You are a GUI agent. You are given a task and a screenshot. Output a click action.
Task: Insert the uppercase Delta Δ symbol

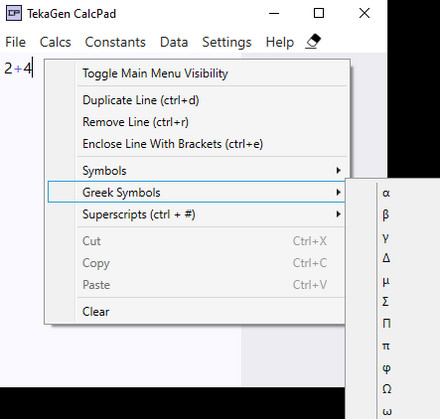386,258
